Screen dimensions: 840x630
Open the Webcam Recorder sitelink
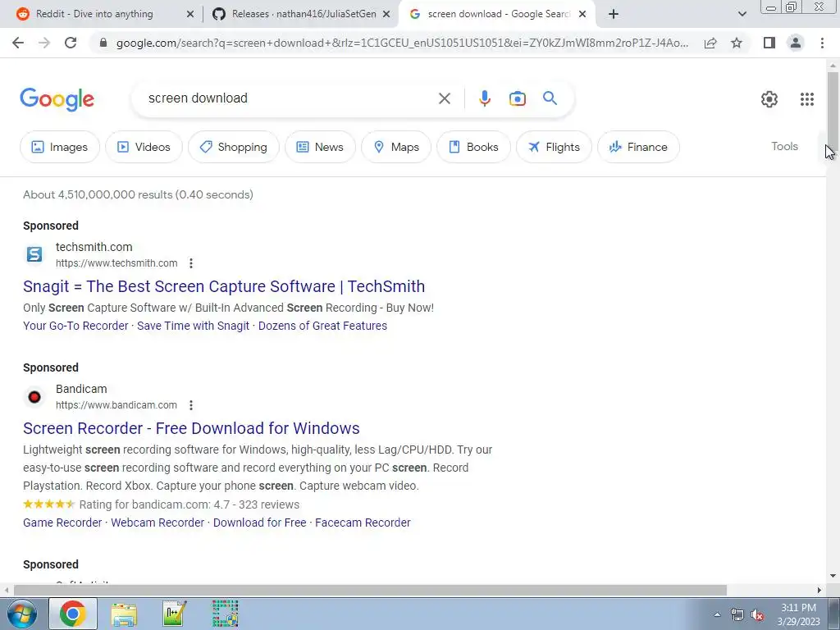click(157, 523)
